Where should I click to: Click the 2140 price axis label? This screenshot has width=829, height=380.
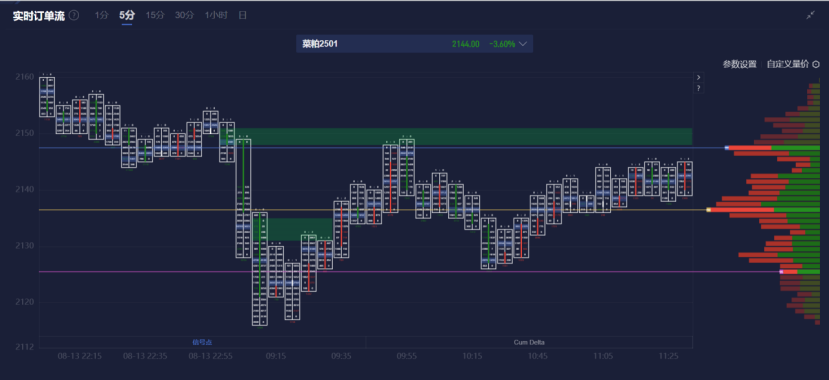click(25, 190)
